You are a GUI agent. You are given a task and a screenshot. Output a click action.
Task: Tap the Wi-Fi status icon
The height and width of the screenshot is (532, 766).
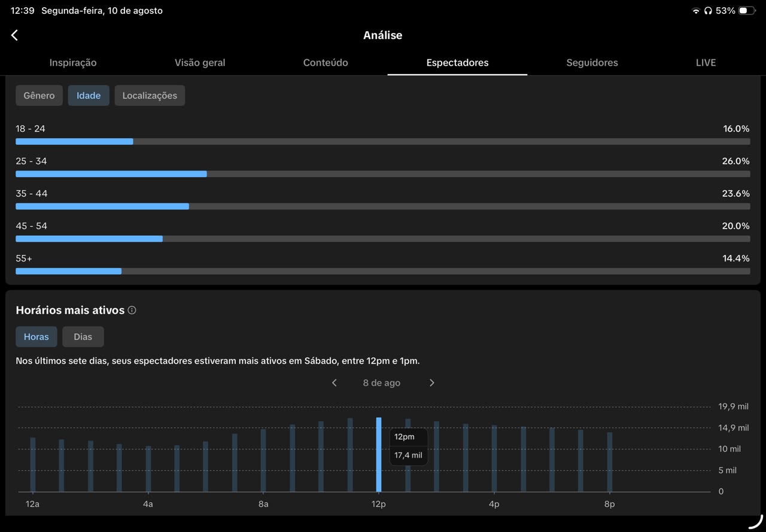click(695, 11)
